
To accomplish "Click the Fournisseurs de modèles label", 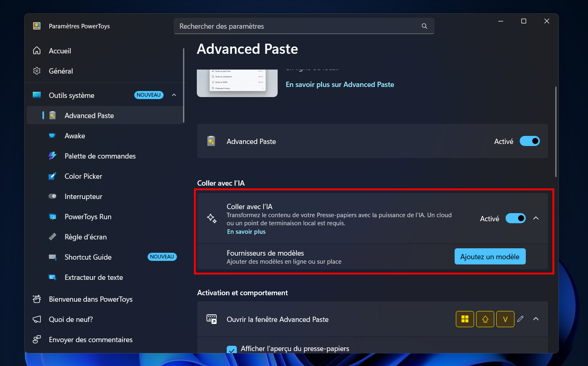I will coord(265,253).
